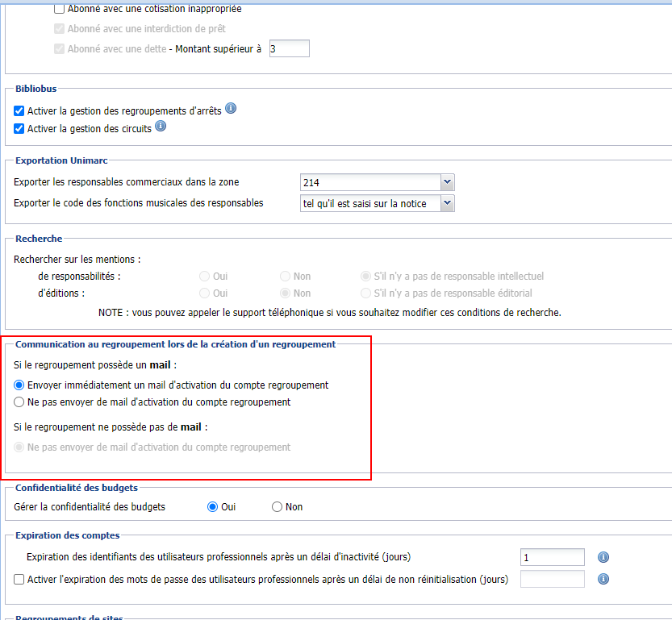View info icon for mots de passe expiration
This screenshot has height=620, width=672.
point(603,579)
